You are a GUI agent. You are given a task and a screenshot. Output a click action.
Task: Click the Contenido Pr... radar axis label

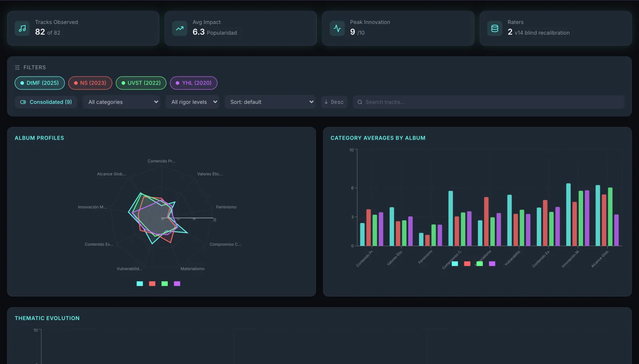pyautogui.click(x=161, y=161)
